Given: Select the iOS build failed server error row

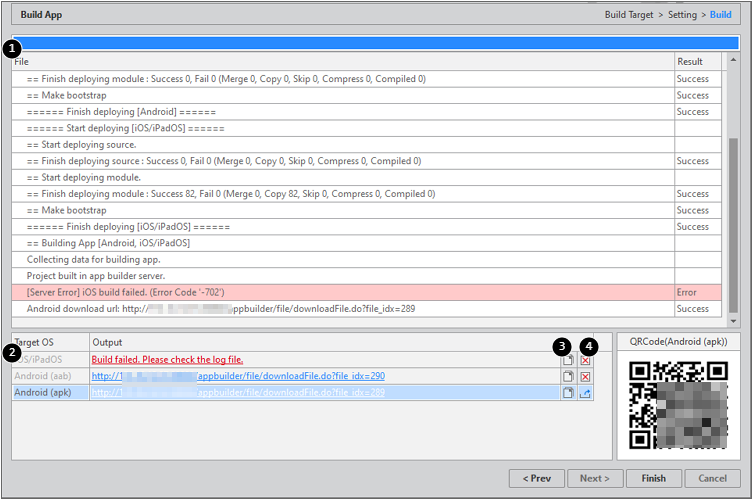Looking at the screenshot, I should tap(340, 292).
